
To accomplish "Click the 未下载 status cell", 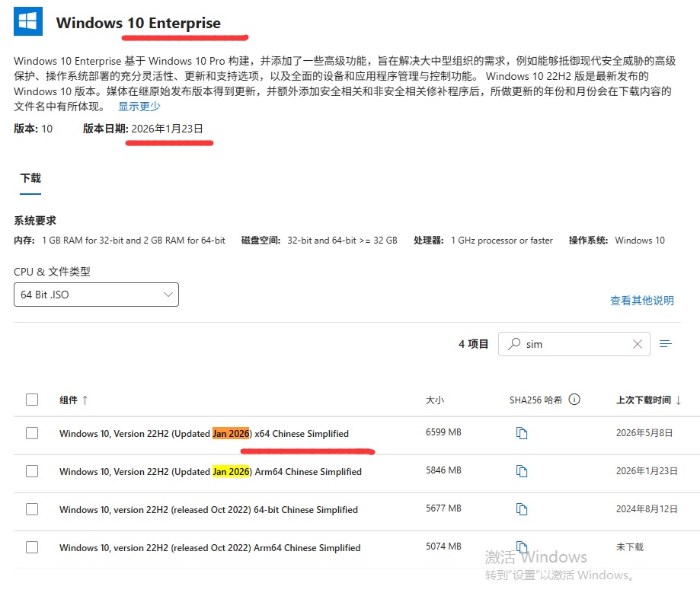I will (x=629, y=546).
